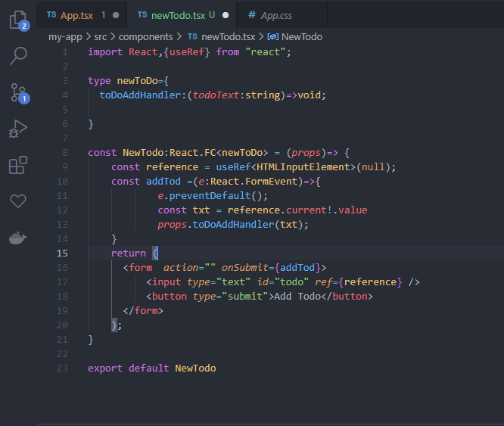Click the unsaved dot on newTodo.tsx tab
Image resolution: width=504 pixels, height=426 pixels.
(227, 14)
